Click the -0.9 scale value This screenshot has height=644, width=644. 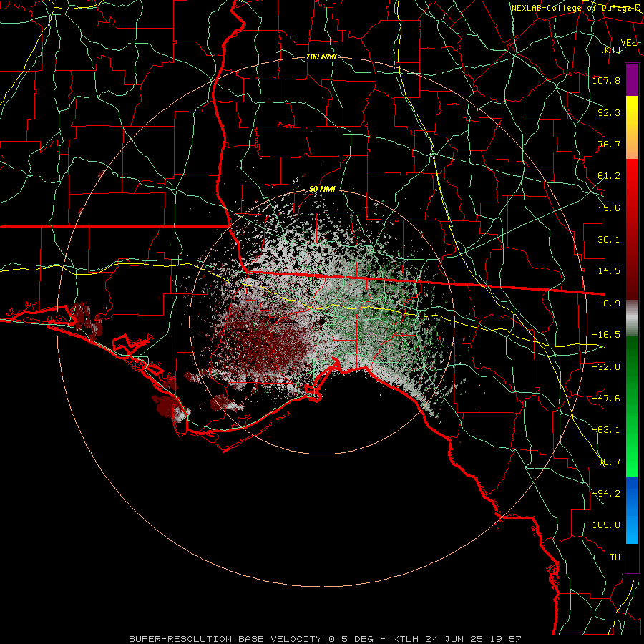609,303
